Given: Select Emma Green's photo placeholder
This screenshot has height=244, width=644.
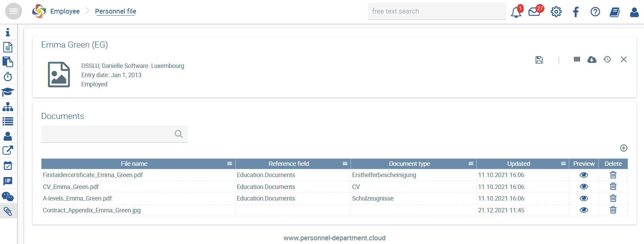Looking at the screenshot, I should coord(59,75).
